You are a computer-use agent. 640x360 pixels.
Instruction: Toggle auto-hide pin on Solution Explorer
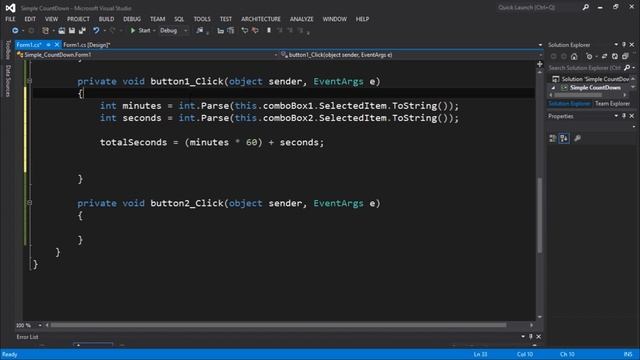(624, 44)
